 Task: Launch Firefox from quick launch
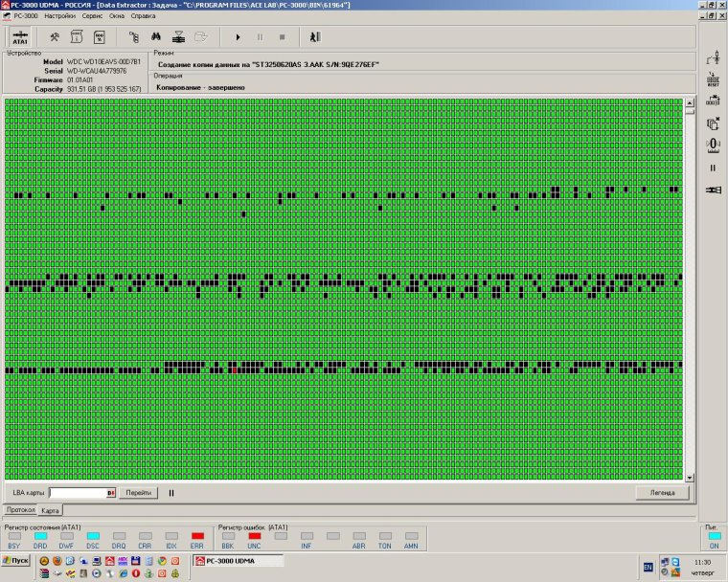[x=57, y=561]
